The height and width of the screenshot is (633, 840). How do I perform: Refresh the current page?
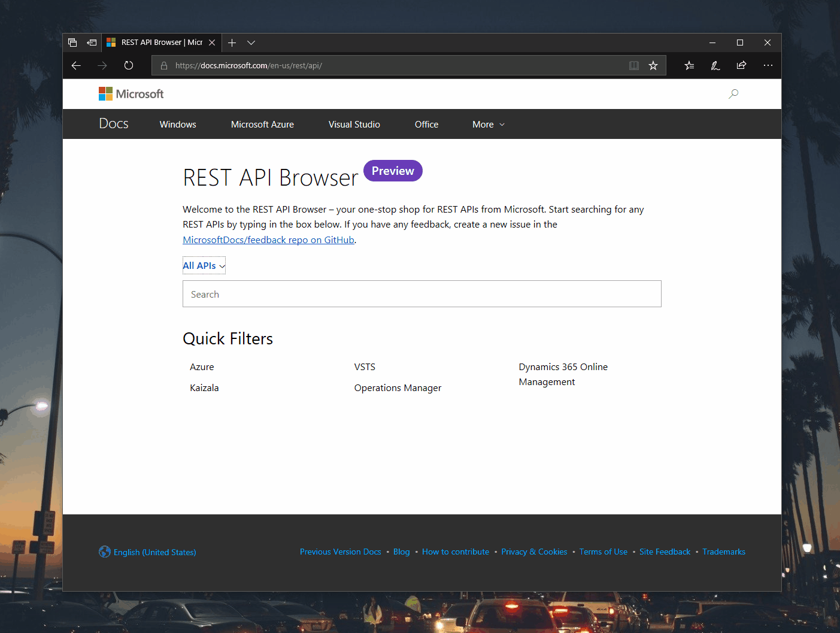[128, 65]
